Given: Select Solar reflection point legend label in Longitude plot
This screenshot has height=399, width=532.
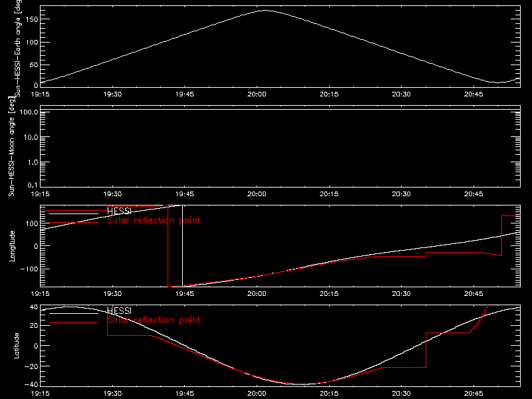Looking at the screenshot, I should pos(154,220).
